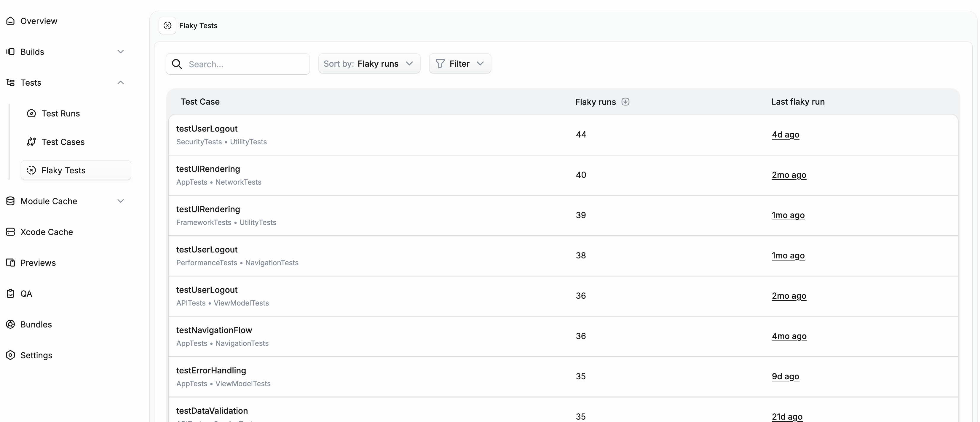The image size is (980, 422).
Task: Expand the Builds section chevron
Action: pos(121,51)
